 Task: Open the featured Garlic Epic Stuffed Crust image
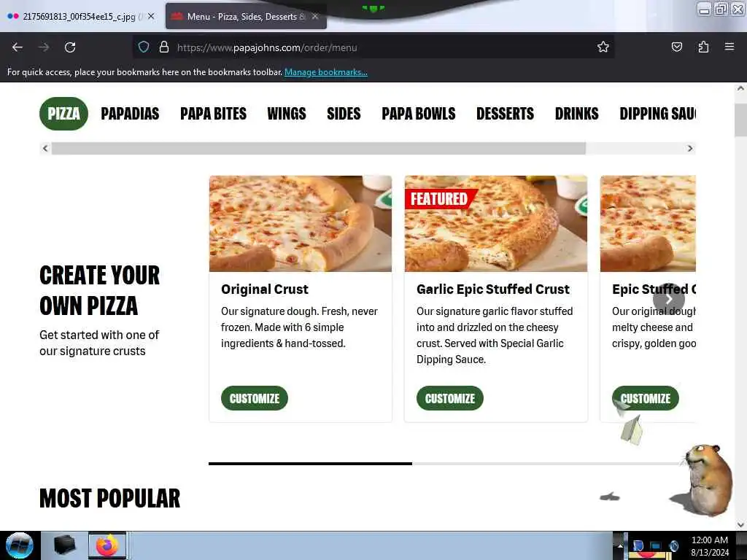[x=496, y=224]
